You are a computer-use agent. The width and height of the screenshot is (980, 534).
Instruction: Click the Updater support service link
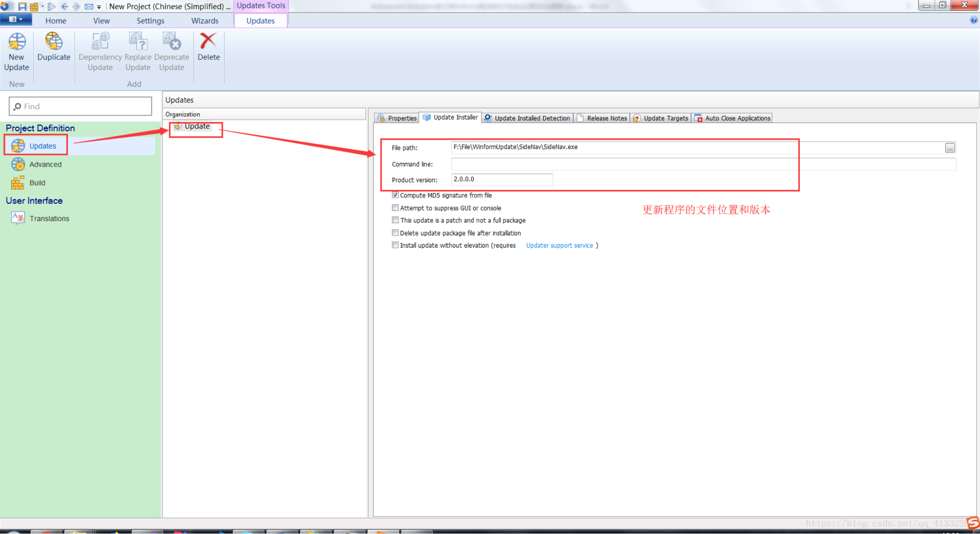pos(559,245)
